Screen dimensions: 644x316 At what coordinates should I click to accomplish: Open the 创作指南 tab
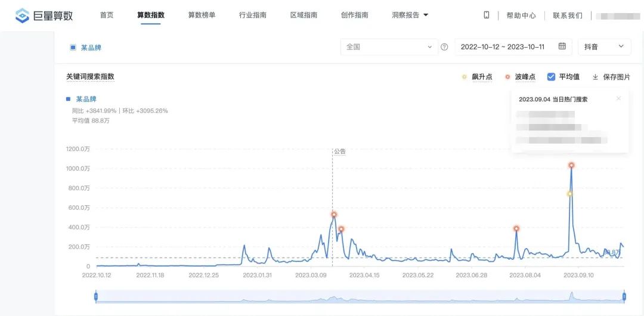[354, 16]
